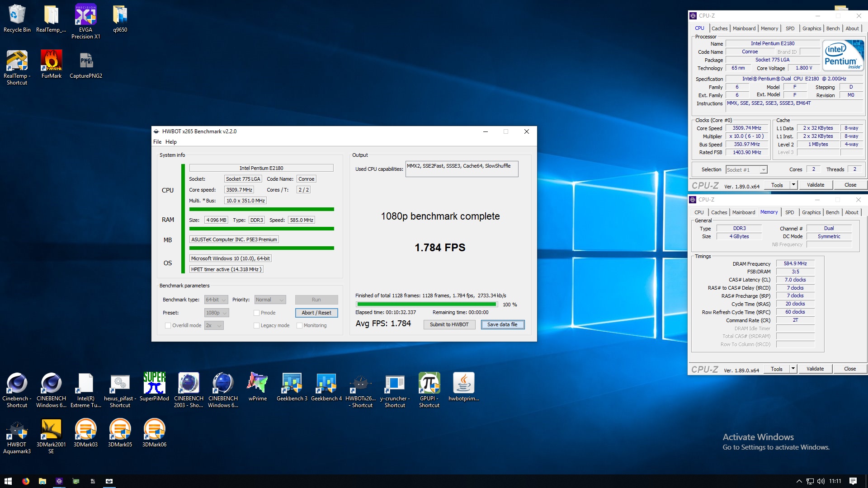Viewport: 868px width, 488px height.
Task: Open the File menu in HWBOT x265
Action: [157, 142]
